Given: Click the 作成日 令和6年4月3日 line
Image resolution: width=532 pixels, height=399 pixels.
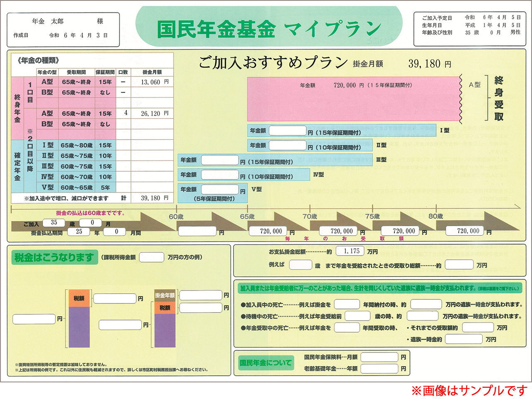Looking at the screenshot, I should [x=61, y=35].
